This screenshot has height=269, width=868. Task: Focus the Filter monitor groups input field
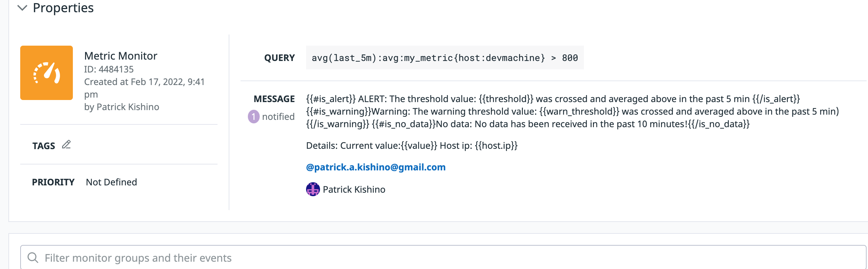(443, 258)
